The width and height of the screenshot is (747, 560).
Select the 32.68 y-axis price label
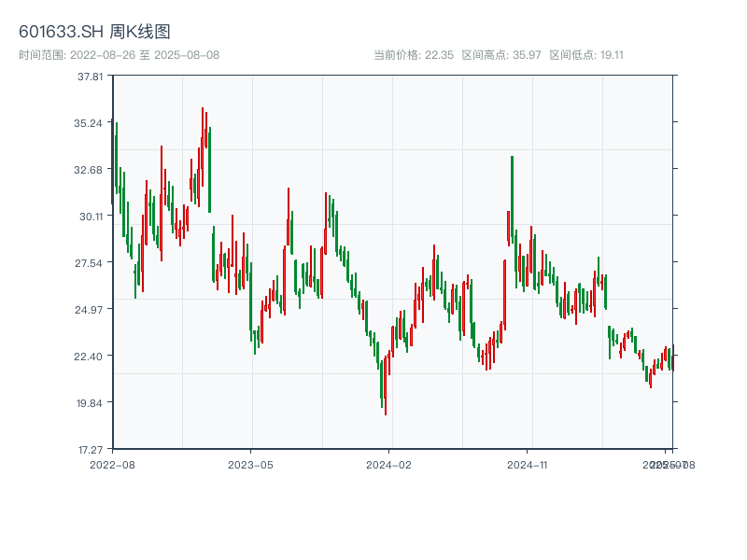[91, 170]
